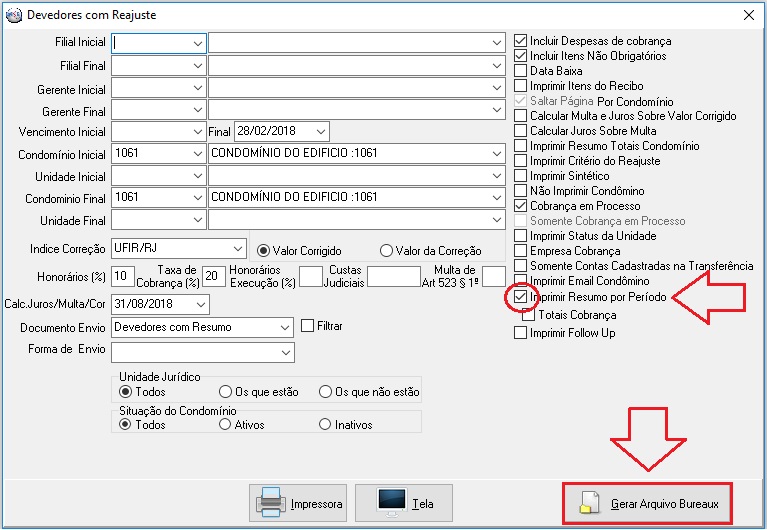
Task: Enable Imprimir Sintético checkbox
Action: pyautogui.click(x=520, y=176)
